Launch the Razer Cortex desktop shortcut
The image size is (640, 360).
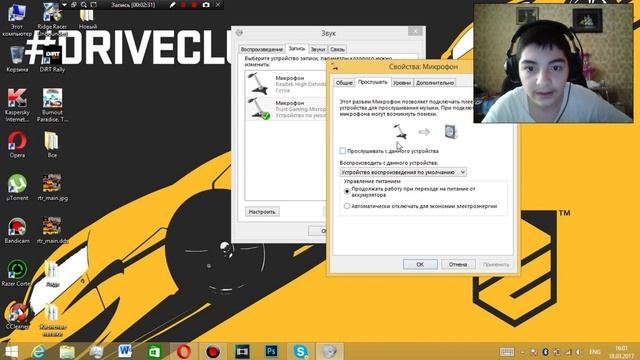pyautogui.click(x=17, y=273)
